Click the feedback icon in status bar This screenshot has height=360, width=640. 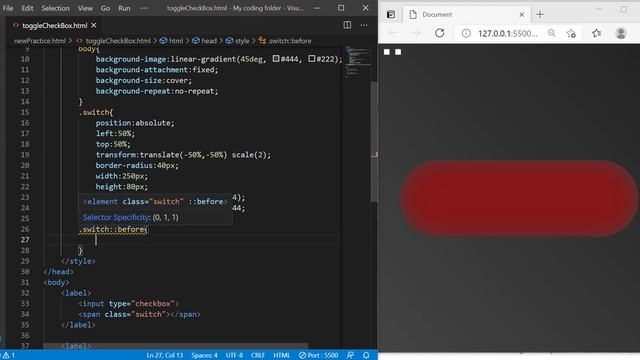[x=350, y=356]
